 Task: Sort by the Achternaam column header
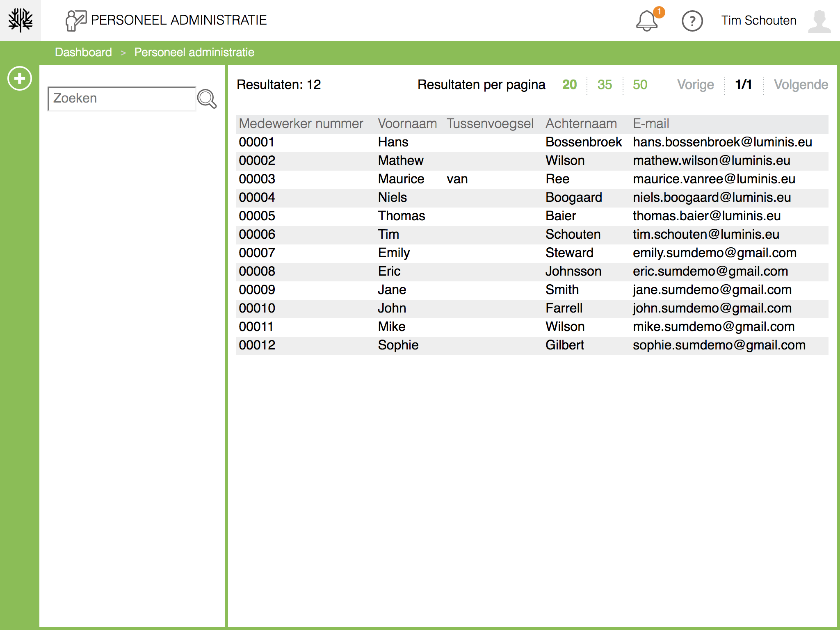(x=581, y=123)
